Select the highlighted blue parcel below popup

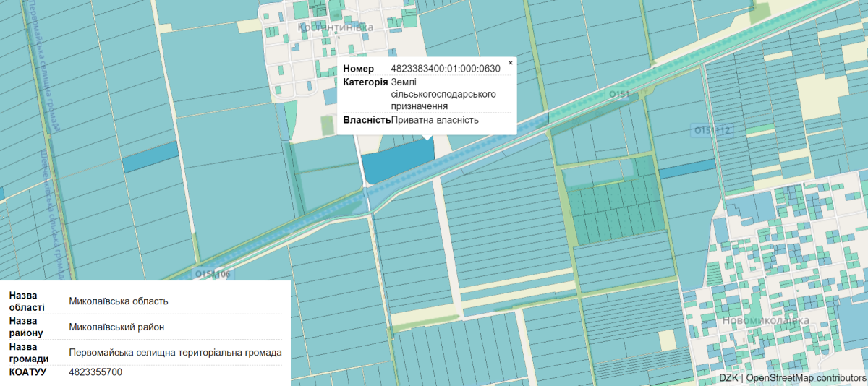click(394, 164)
